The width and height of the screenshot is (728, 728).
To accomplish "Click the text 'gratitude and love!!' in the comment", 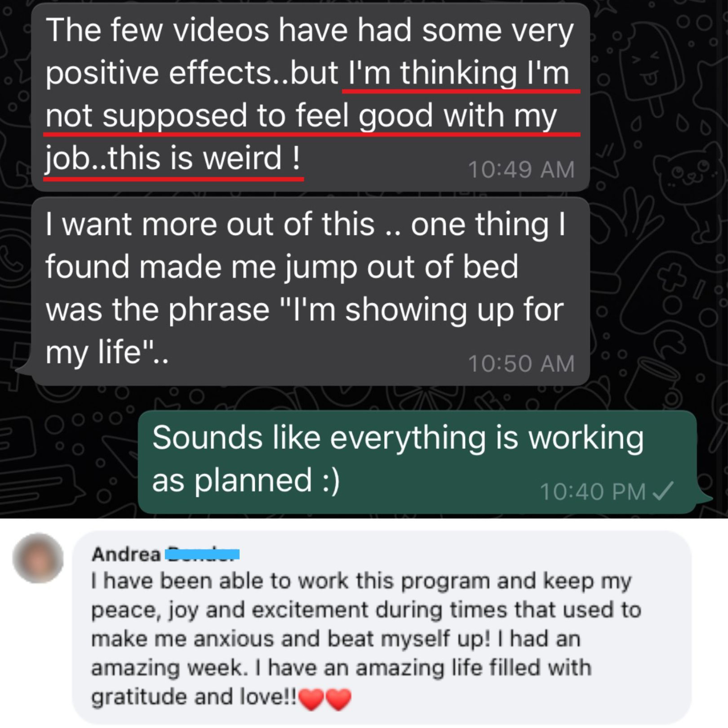I will pos(194,698).
